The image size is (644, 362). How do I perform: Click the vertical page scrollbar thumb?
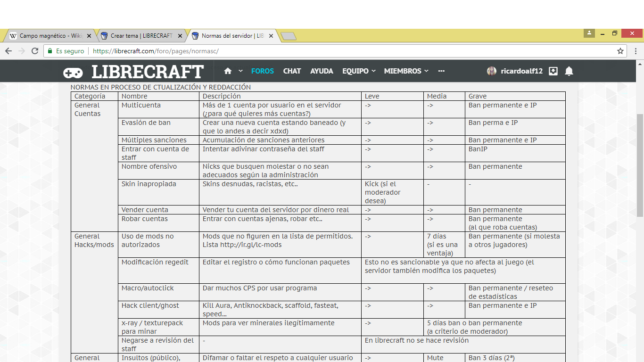coord(640,165)
